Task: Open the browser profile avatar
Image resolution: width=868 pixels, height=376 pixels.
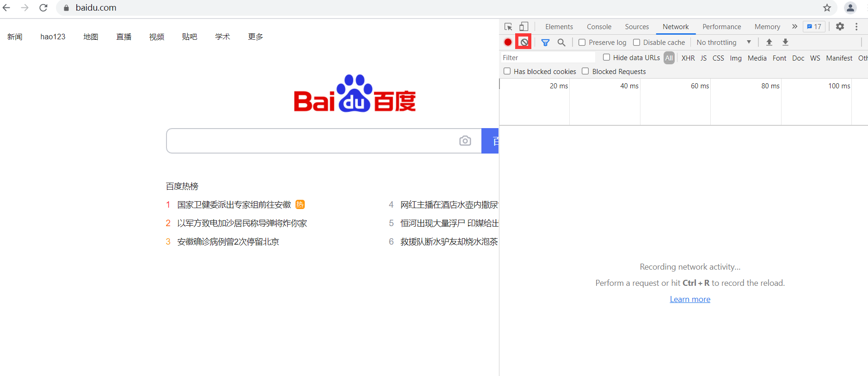Action: pyautogui.click(x=850, y=8)
